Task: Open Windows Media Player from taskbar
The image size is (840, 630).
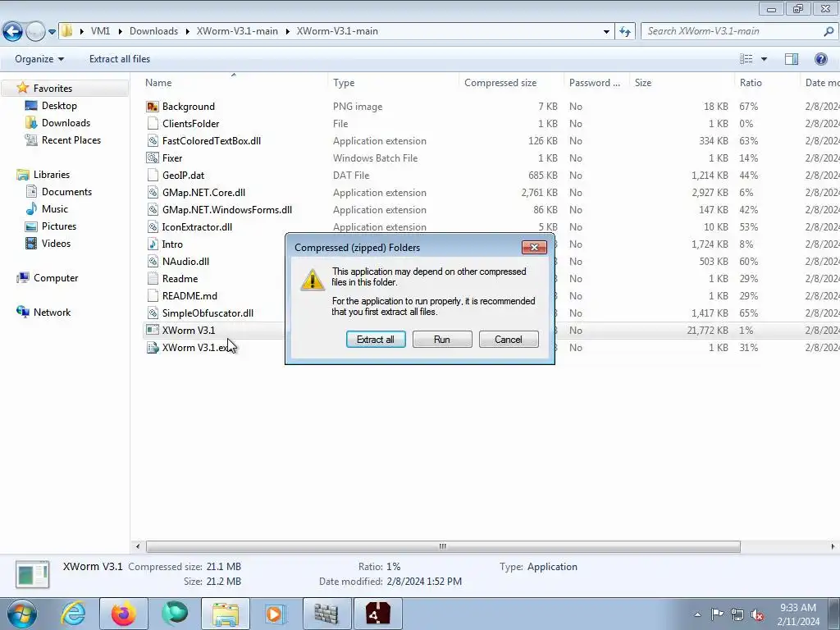Action: tap(275, 614)
